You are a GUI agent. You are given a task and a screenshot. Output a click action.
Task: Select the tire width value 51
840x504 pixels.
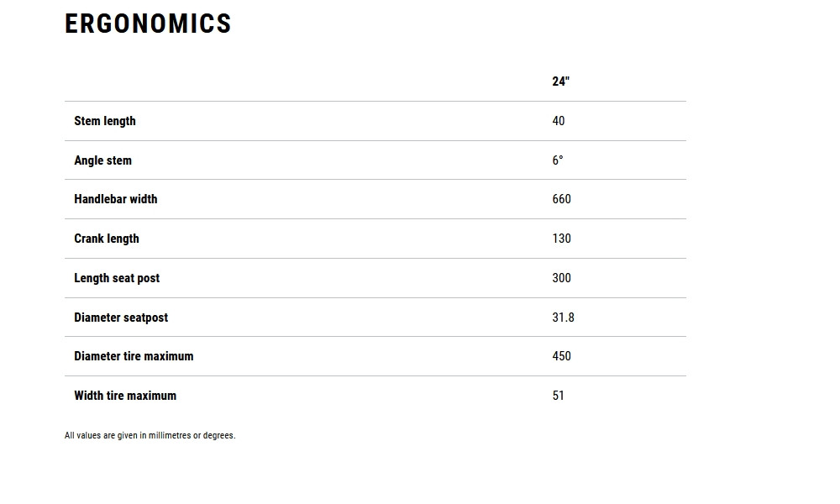559,396
